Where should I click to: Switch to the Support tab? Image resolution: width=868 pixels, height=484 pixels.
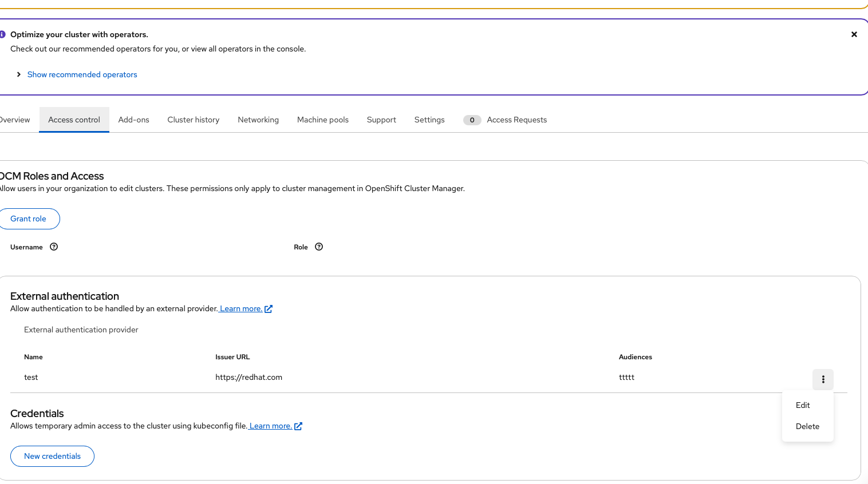381,120
